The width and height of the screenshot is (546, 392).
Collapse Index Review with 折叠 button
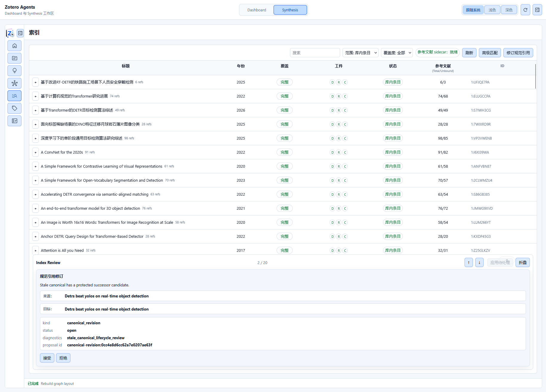pyautogui.click(x=522, y=263)
